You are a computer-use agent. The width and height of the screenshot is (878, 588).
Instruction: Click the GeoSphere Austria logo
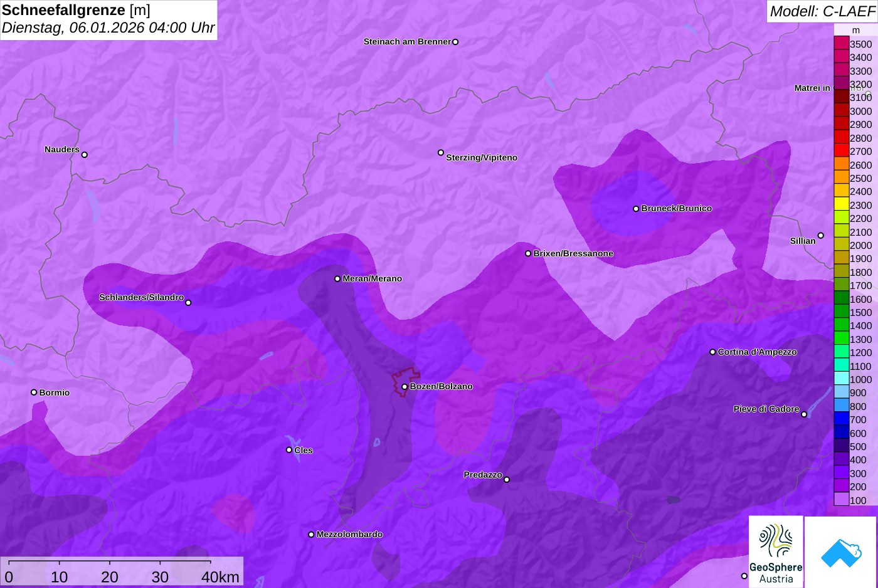tap(776, 552)
